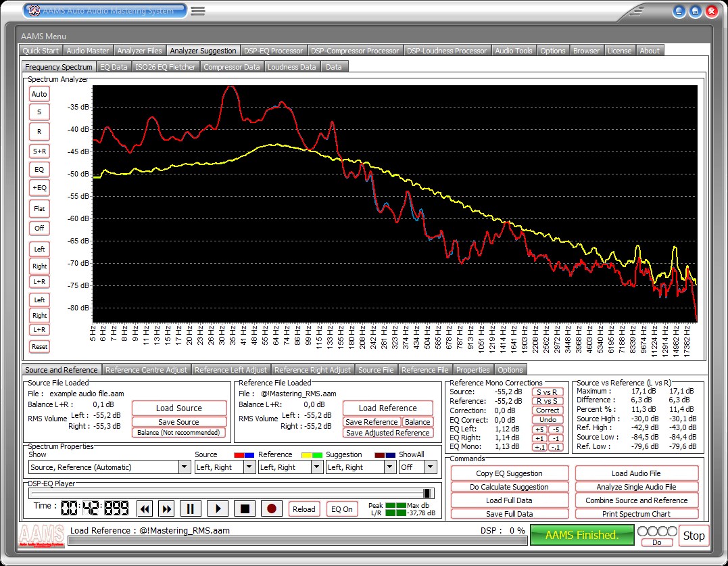Toggle the first Left channel button

pyautogui.click(x=39, y=249)
